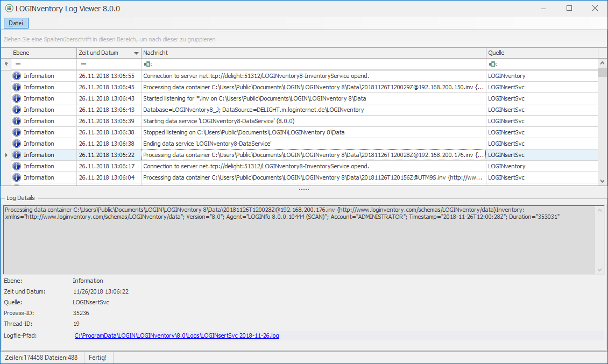Screen dimensions: 608x364
Task: Select message mentioning '20181126T120029Z@192.168.200.150.inv'
Action: click(313, 87)
